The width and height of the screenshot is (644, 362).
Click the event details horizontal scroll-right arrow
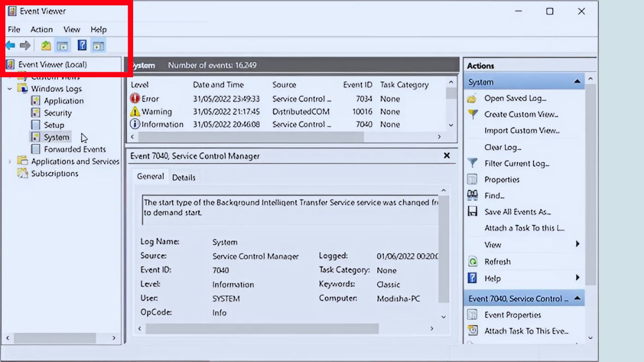433,328
